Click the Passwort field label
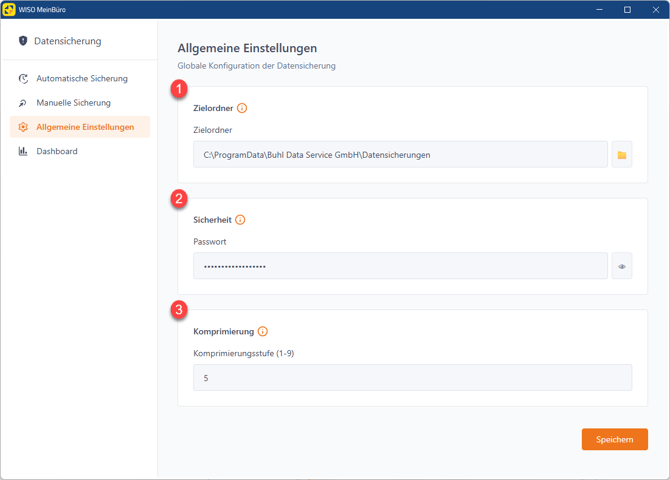The image size is (670, 480). tap(210, 242)
